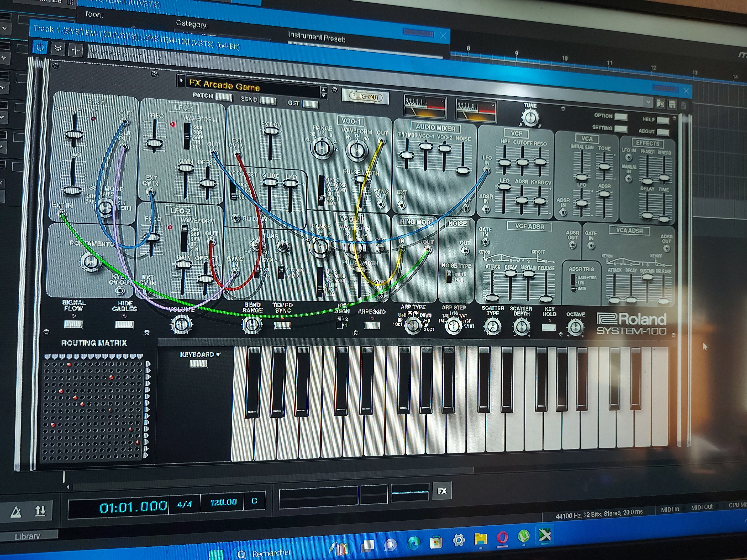This screenshot has width=747, height=560.
Task: Click the button below KEYBOARD label
Action: tap(198, 363)
